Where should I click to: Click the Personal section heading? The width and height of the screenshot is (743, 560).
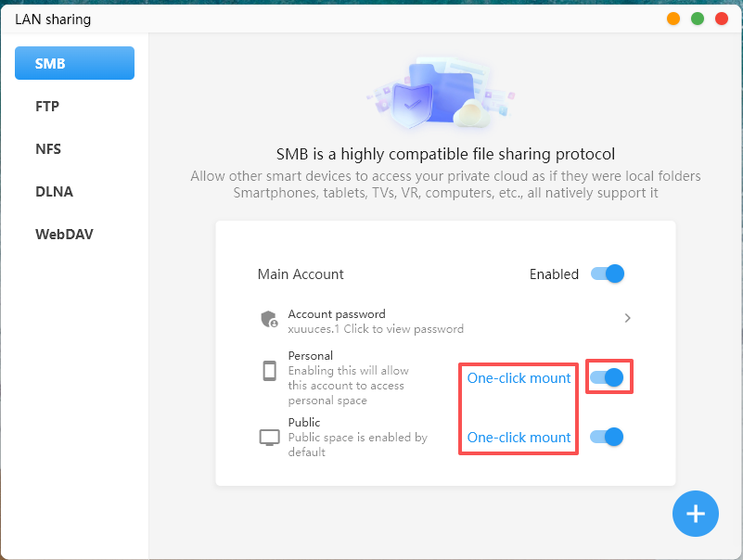coord(311,356)
